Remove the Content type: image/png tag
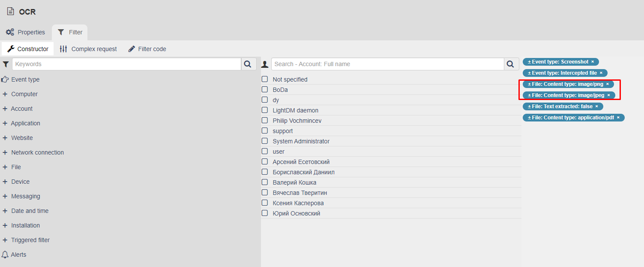 pyautogui.click(x=607, y=84)
